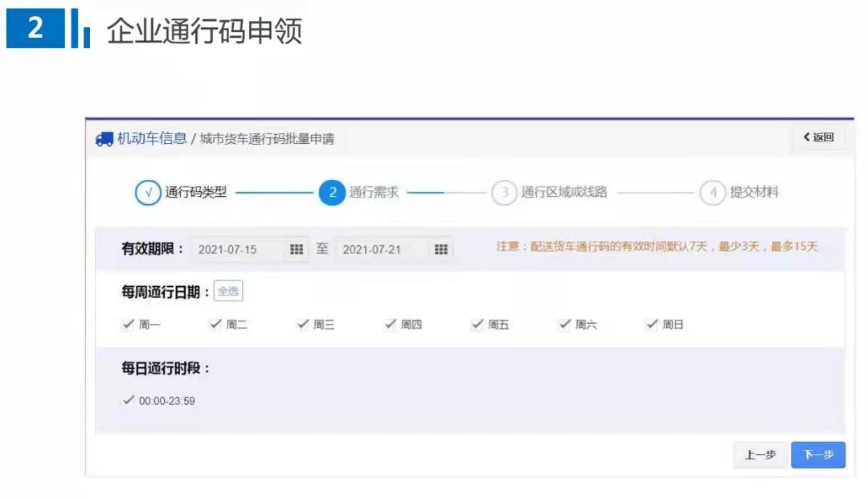Open the end date calendar picker icon
Viewport: 868px width, 499px height.
tap(440, 249)
